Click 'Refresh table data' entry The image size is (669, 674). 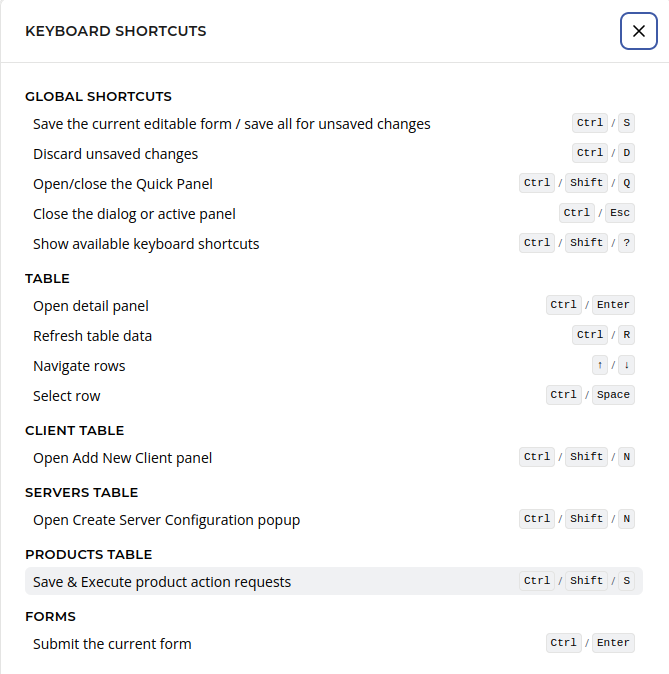click(x=334, y=336)
